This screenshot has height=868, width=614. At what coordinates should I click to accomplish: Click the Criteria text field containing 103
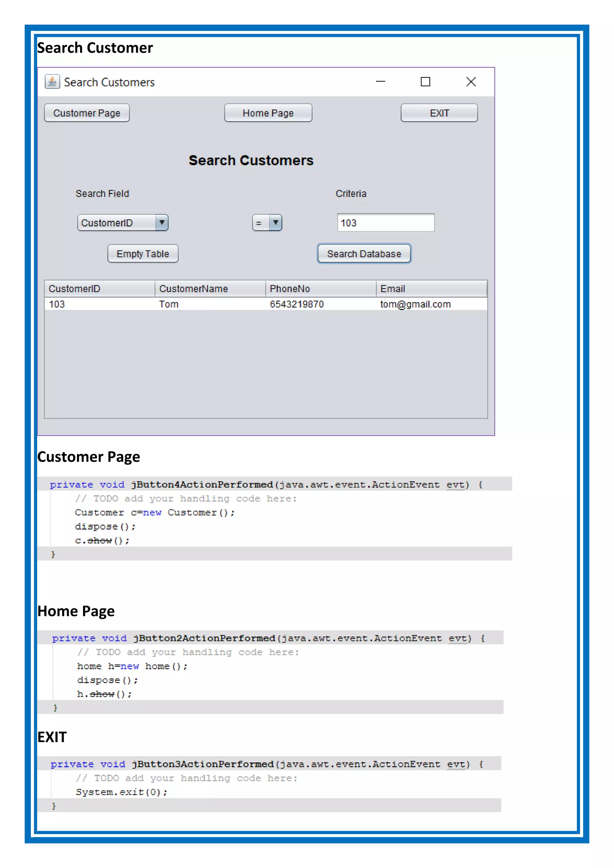[386, 223]
